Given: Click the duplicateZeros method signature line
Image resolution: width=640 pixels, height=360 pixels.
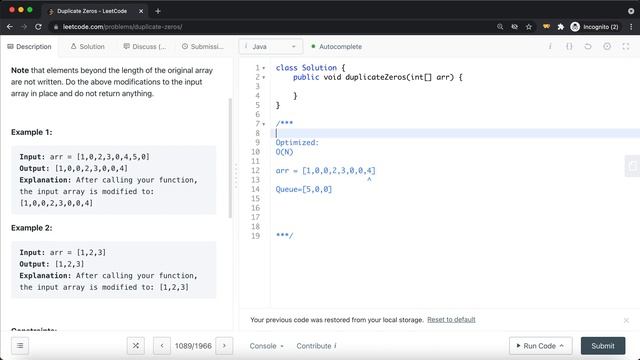Looking at the screenshot, I should click(x=378, y=77).
